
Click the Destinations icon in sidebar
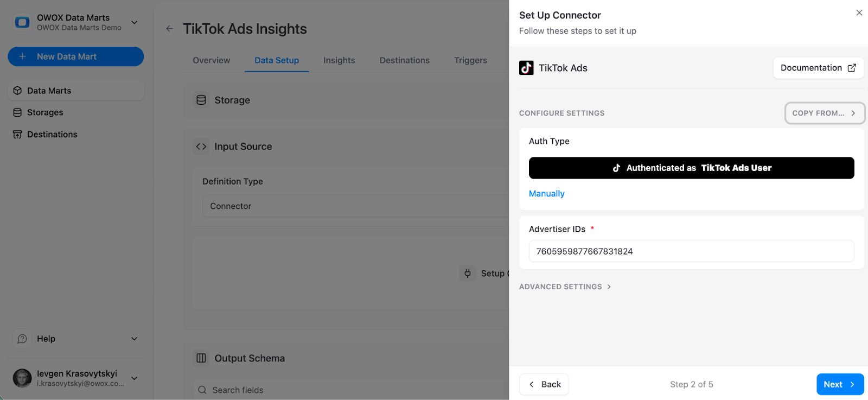click(x=17, y=134)
